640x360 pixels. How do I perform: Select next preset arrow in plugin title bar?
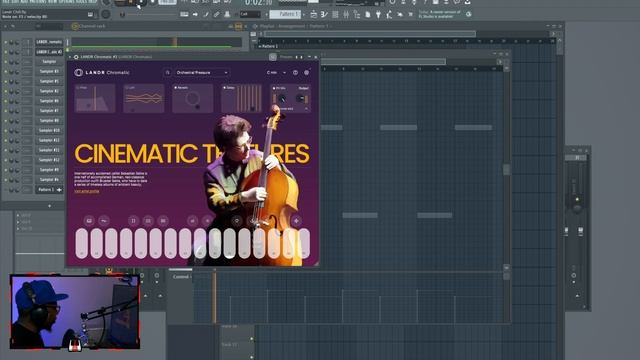302,57
